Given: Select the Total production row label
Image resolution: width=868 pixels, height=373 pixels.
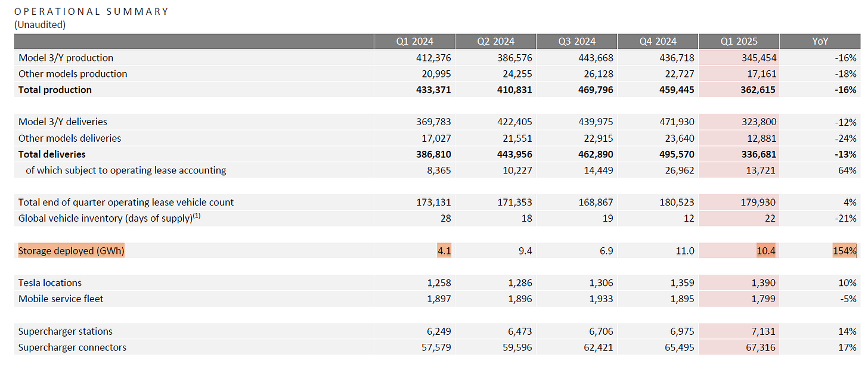Looking at the screenshot, I should coord(55,90).
